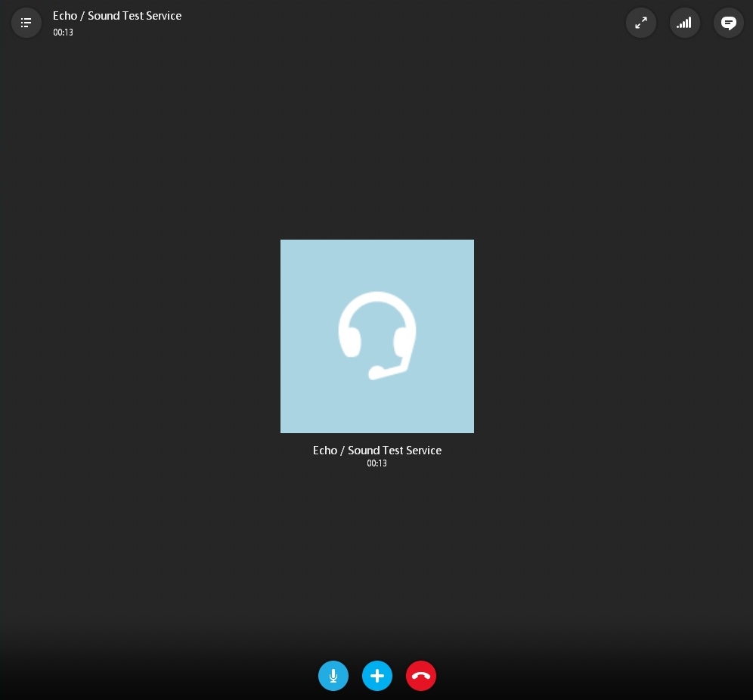Click the call timer in the header
The height and width of the screenshot is (700, 753).
click(63, 33)
